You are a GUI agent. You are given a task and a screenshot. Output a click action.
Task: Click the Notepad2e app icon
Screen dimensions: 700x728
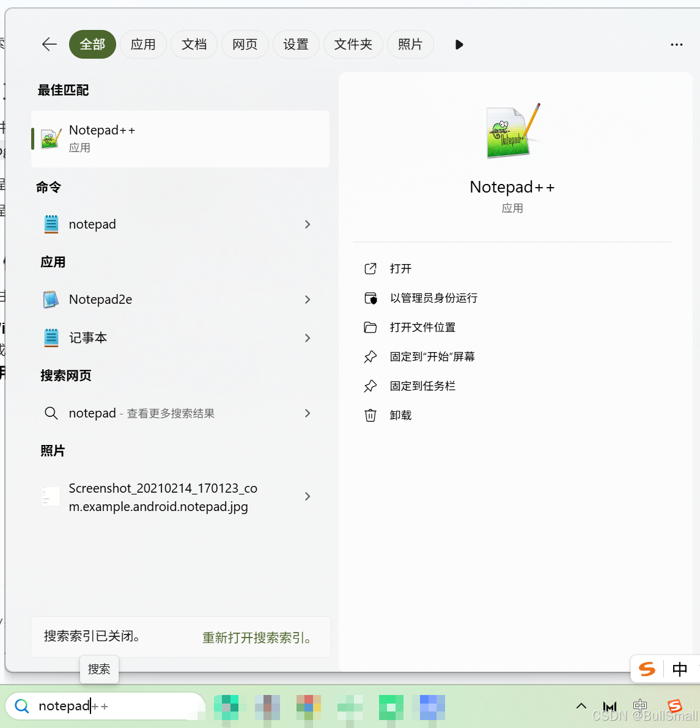(51, 300)
